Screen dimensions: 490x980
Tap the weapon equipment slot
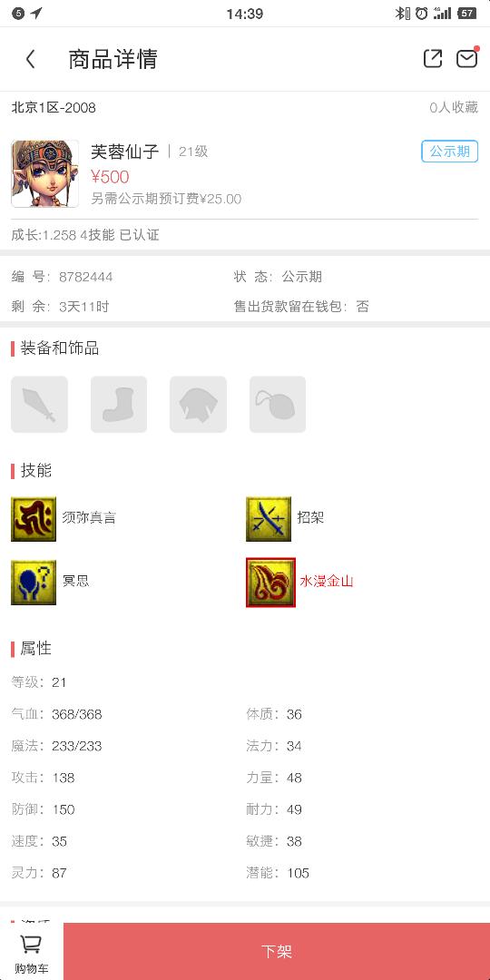pos(39,405)
